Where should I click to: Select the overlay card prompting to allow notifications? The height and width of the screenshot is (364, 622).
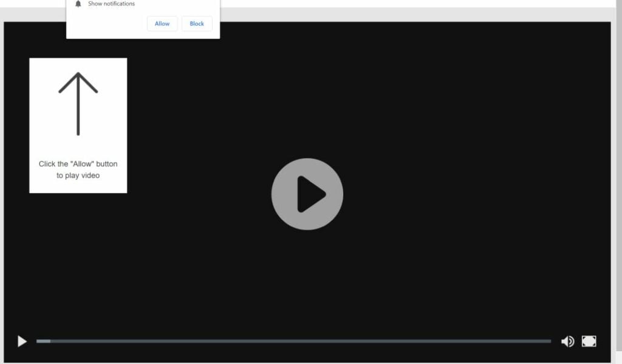[x=78, y=124]
